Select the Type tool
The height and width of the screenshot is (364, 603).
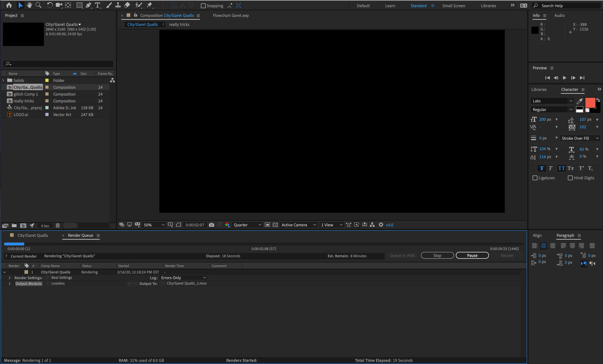click(x=97, y=5)
